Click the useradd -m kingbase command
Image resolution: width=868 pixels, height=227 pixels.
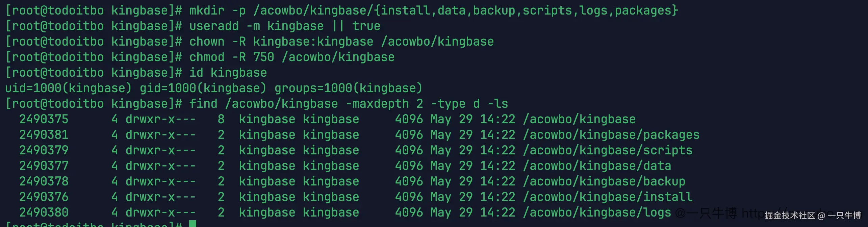coord(285,26)
